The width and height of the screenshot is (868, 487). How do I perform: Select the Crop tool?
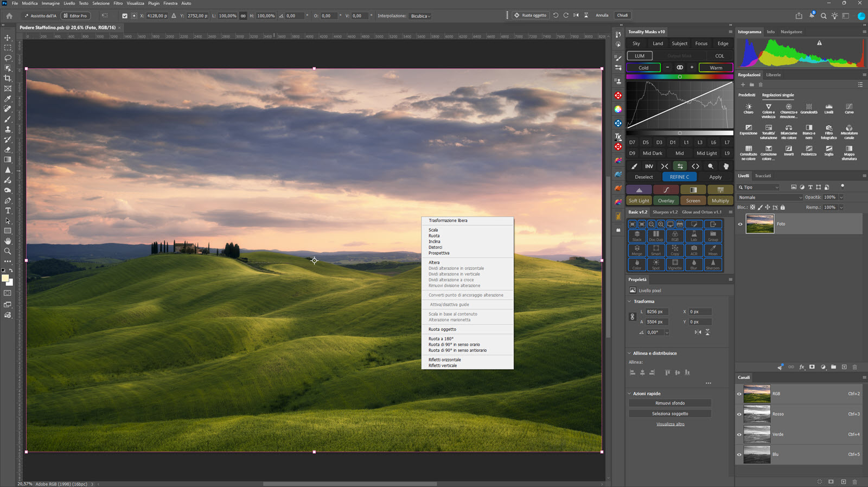(x=8, y=78)
